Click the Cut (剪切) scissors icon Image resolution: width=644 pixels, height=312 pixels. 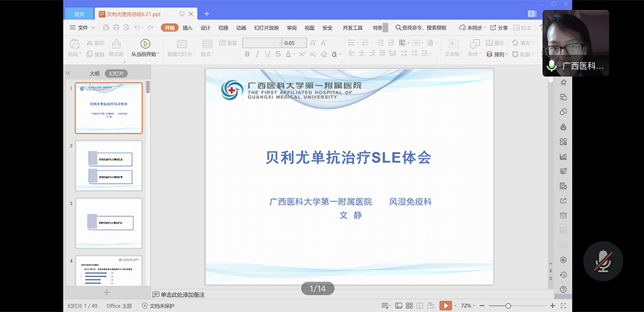(x=89, y=43)
